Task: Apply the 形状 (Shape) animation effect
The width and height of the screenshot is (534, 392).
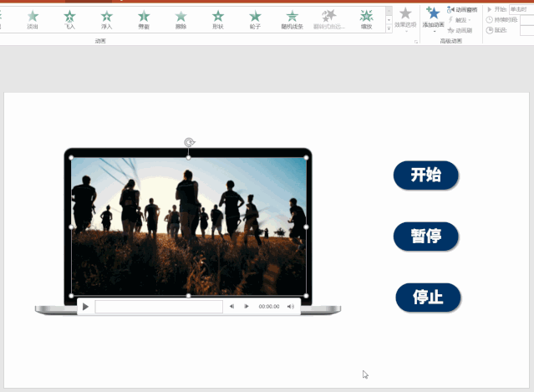Action: point(218,20)
